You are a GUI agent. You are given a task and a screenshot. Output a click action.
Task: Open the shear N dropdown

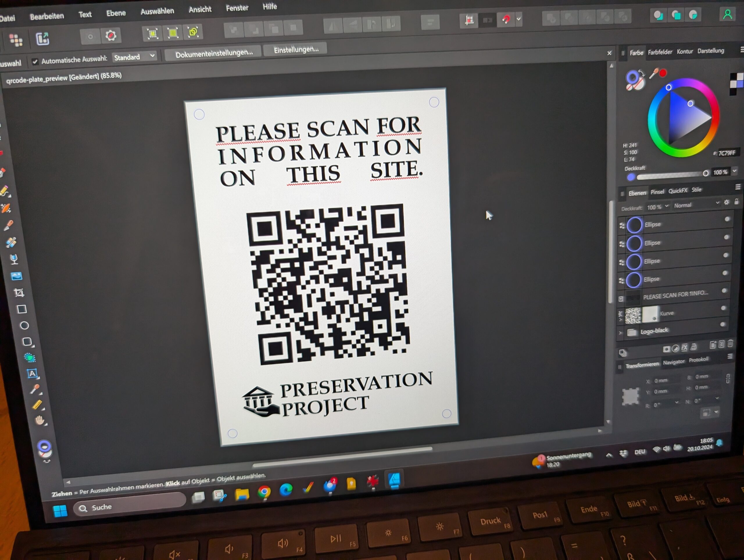point(717,398)
